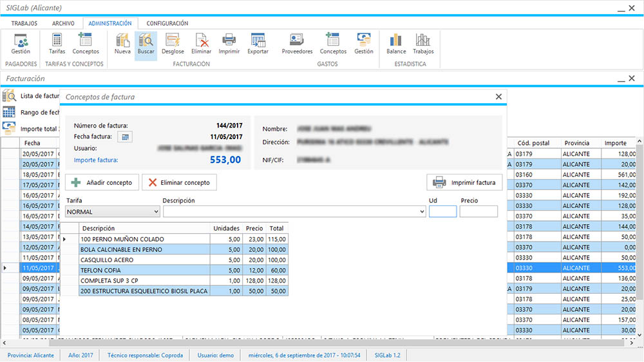Click the Eliminar concepto button

[179, 182]
